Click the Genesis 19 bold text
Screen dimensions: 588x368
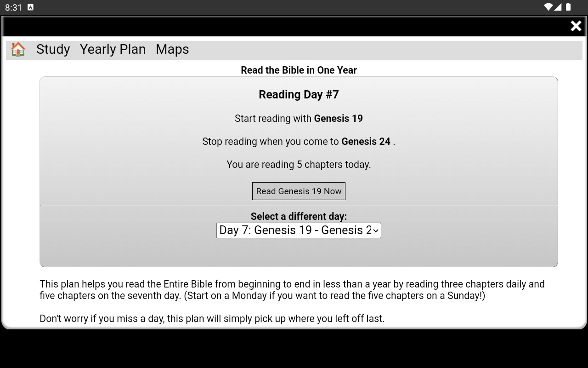[x=338, y=118]
